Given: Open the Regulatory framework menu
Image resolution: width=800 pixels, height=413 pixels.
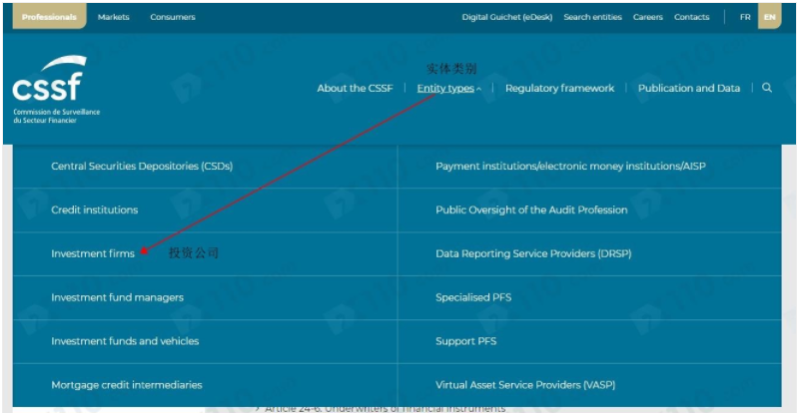Looking at the screenshot, I should tap(560, 88).
